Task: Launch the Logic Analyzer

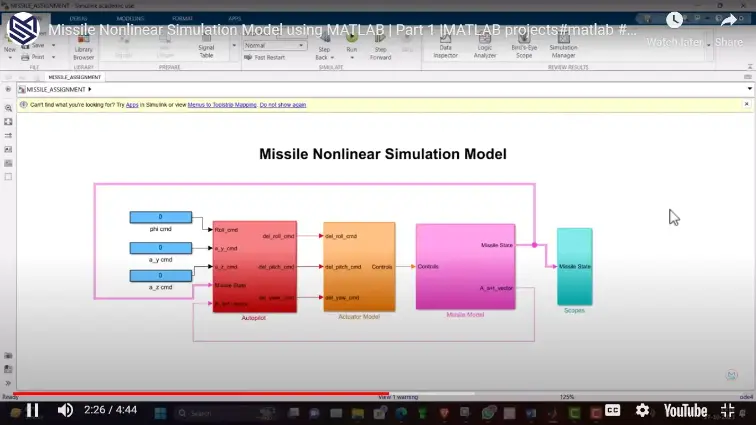Action: pos(484,50)
